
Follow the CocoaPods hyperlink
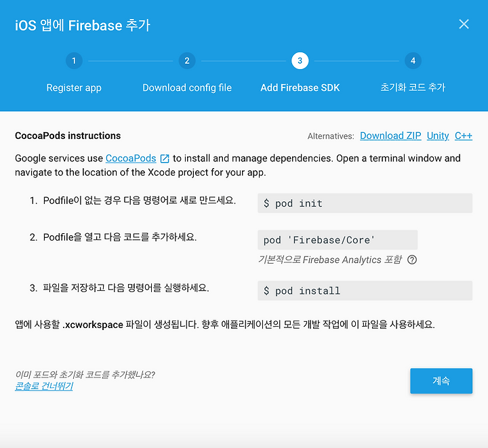(131, 159)
